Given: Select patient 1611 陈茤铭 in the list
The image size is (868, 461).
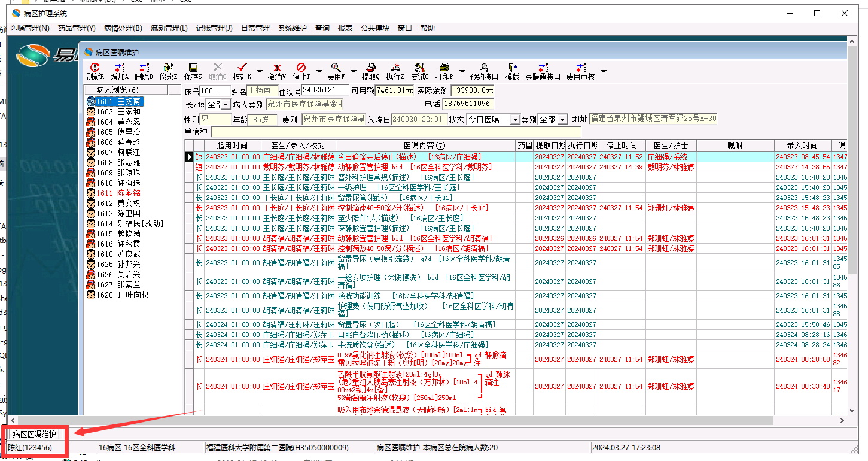Looking at the screenshot, I should (x=118, y=193).
